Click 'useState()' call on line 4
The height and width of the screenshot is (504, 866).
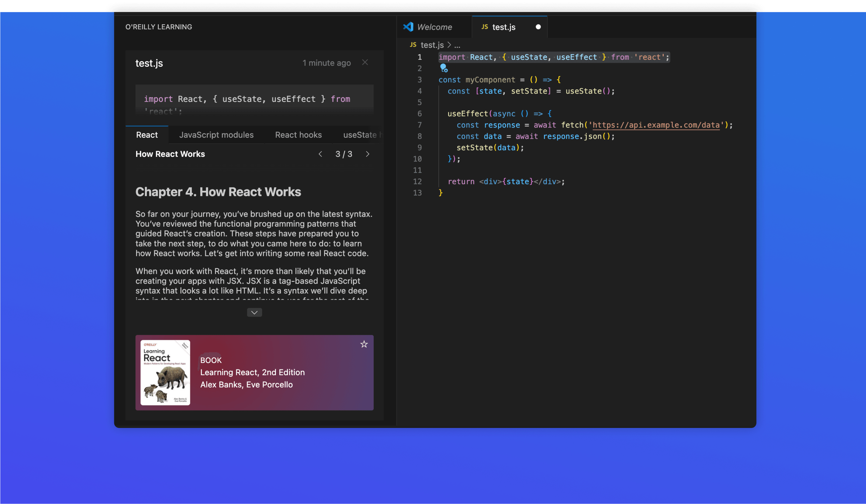588,91
